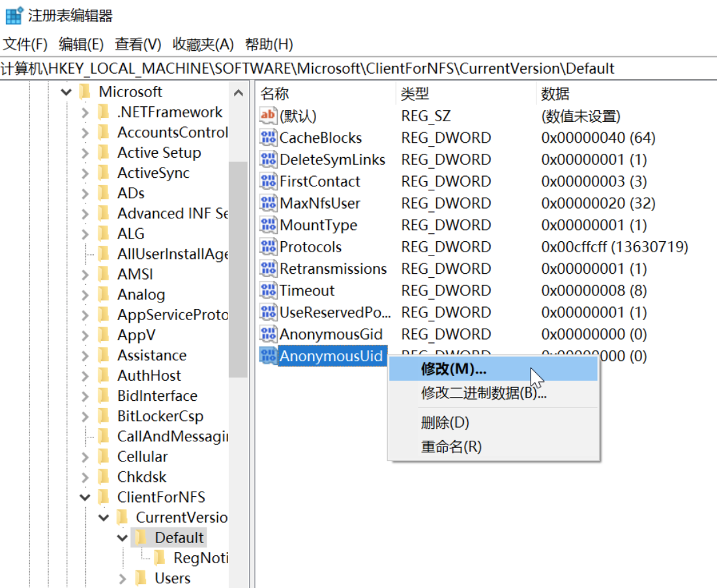The width and height of the screenshot is (717, 588).
Task: Click the tree pane scroll-up arrow
Action: tap(238, 93)
